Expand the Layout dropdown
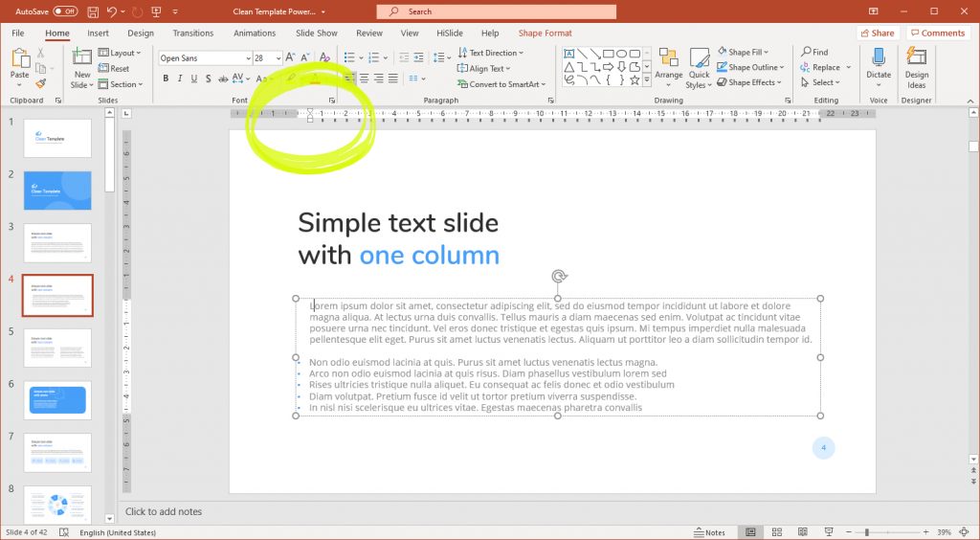 pos(120,53)
